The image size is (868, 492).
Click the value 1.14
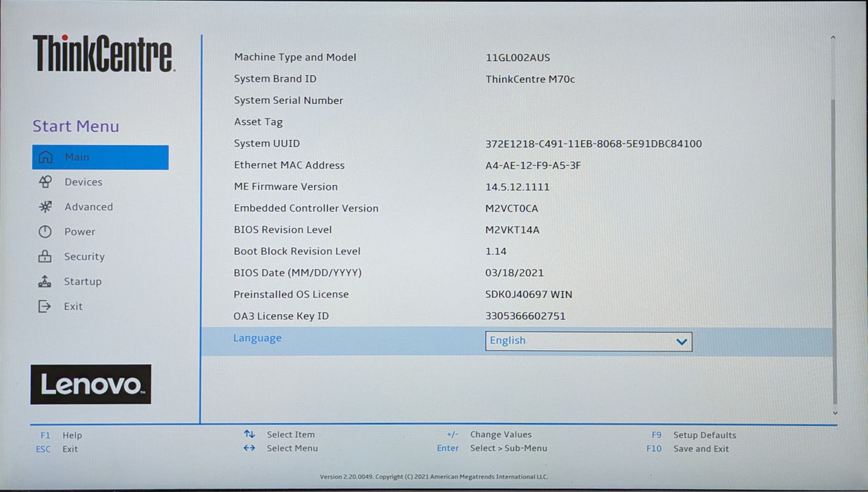click(x=496, y=252)
